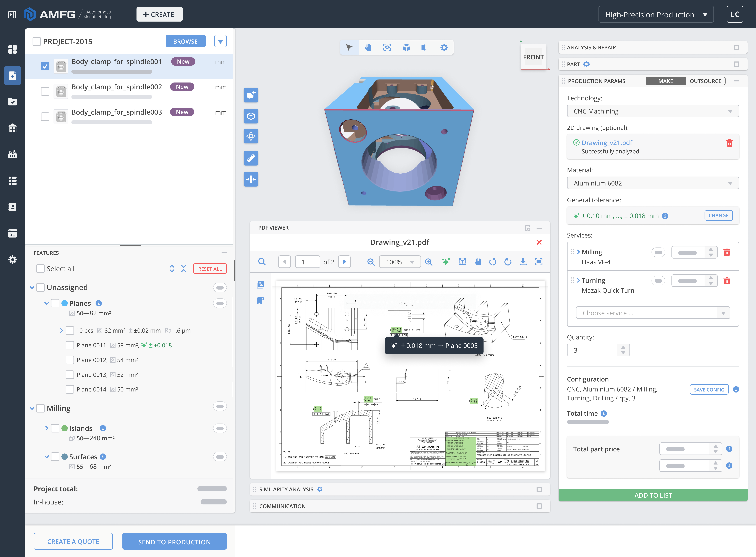Select the pan hand tool in 3D viewer toolbar

368,48
